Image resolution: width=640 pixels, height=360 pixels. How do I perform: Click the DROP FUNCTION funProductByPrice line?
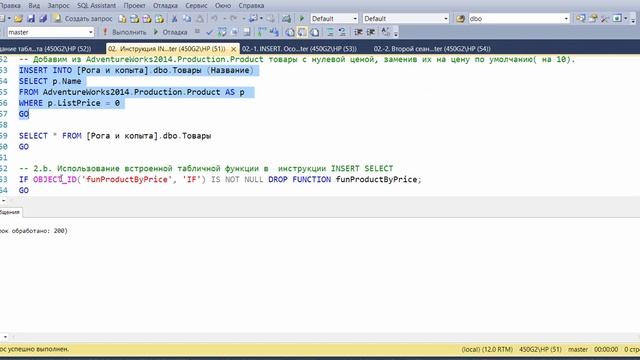tap(220, 179)
